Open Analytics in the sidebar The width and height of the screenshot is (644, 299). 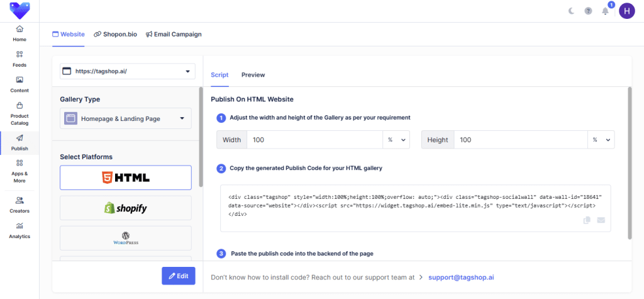click(19, 230)
